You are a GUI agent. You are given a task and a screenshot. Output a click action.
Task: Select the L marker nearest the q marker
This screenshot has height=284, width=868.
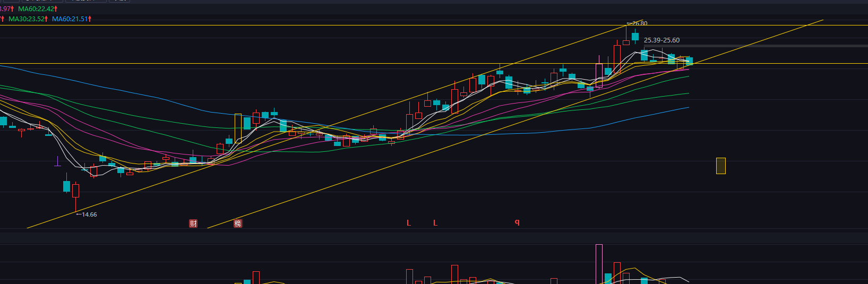click(x=435, y=223)
